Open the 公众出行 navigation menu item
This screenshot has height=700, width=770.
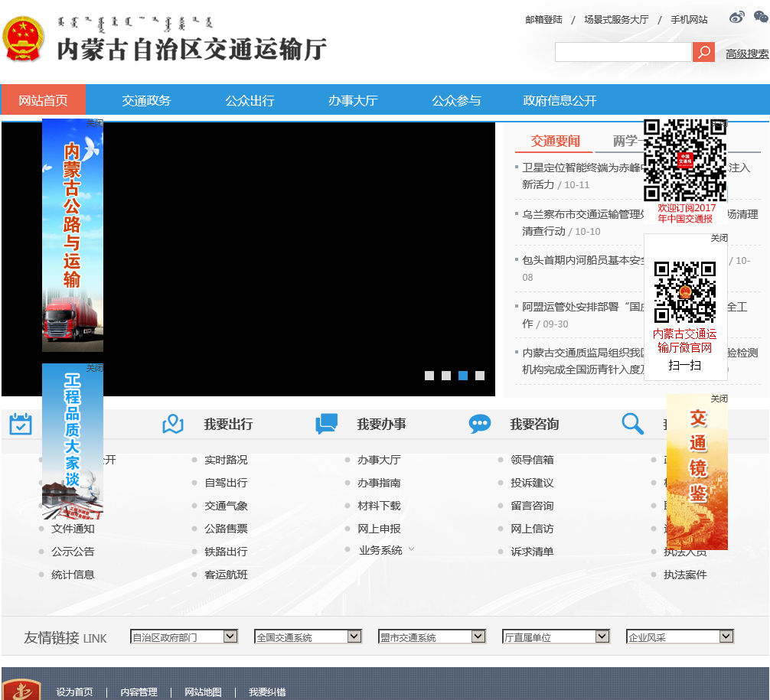pyautogui.click(x=250, y=100)
